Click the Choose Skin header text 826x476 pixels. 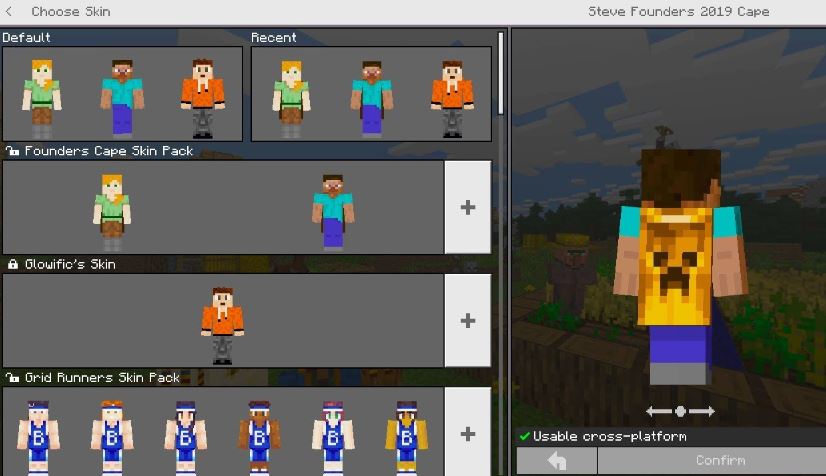point(71,12)
